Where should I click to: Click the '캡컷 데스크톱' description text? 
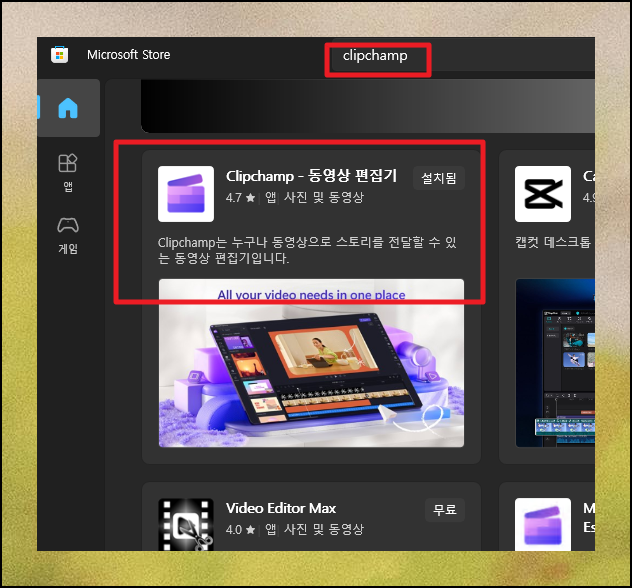553,242
